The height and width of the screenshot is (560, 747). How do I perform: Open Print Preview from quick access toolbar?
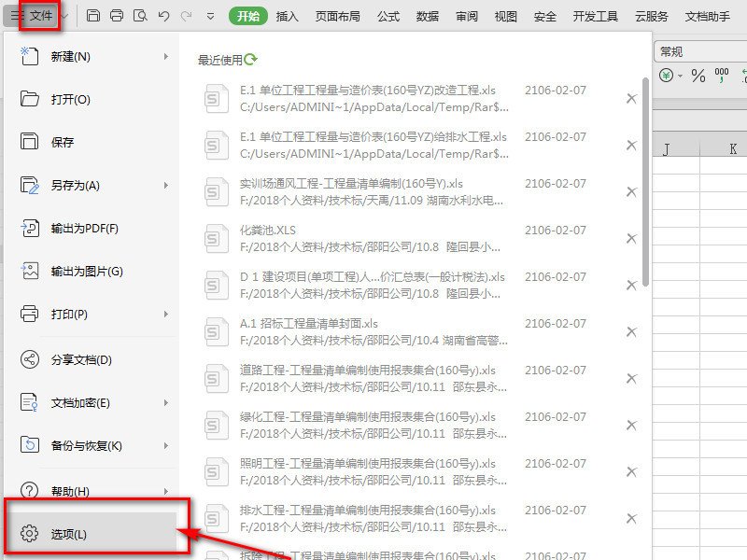pos(140,15)
